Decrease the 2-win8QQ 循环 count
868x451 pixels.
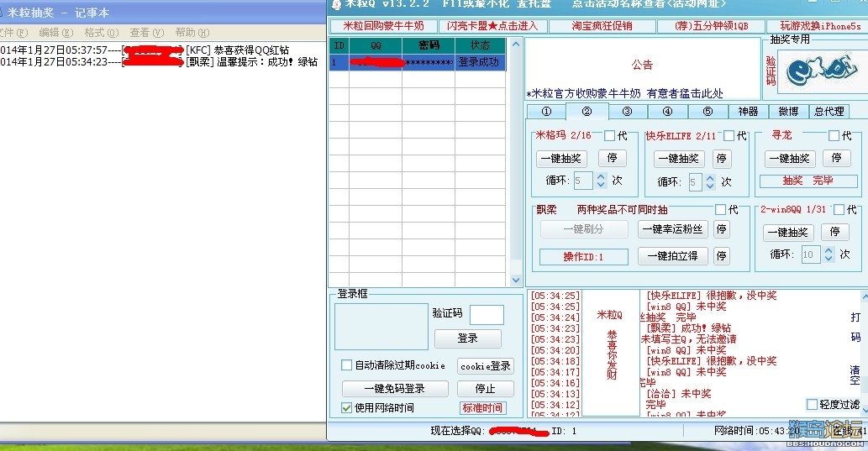(829, 259)
